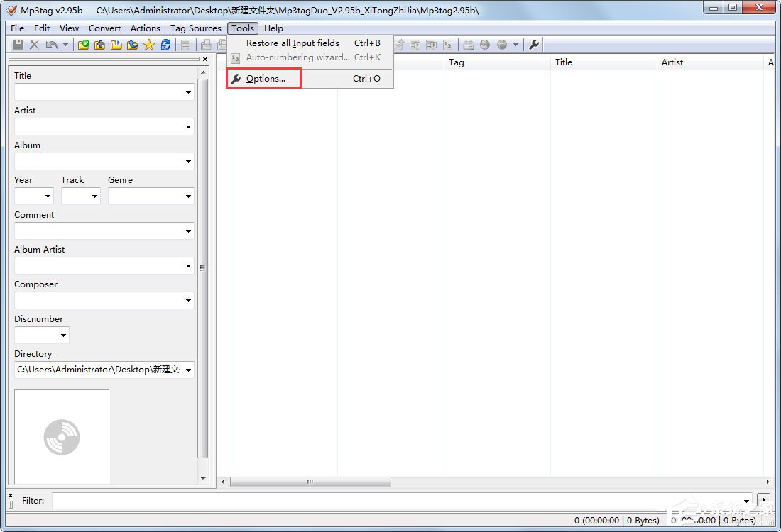This screenshot has width=781, height=532.
Task: Click the Add directory folder-plus icon
Action: (99, 45)
